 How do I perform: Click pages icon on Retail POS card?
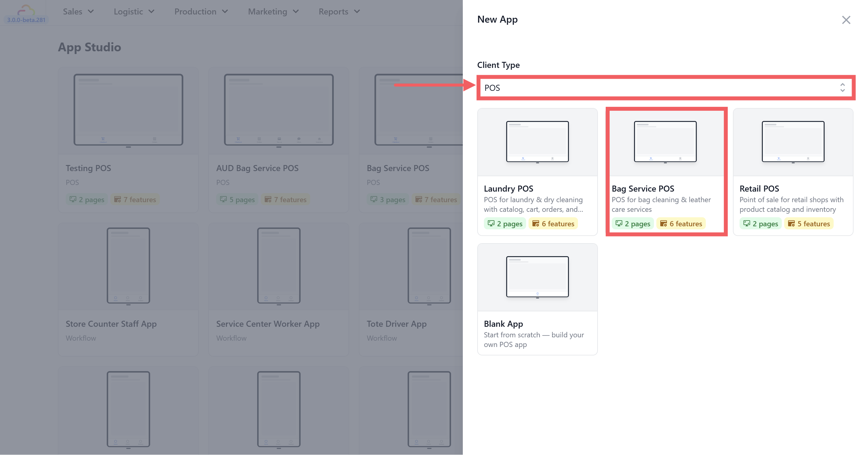[x=746, y=223]
